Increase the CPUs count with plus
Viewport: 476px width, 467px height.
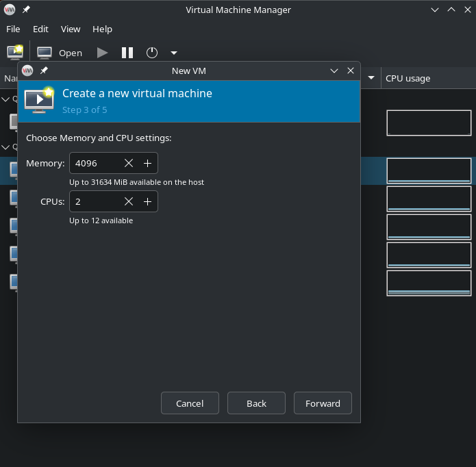(x=147, y=201)
